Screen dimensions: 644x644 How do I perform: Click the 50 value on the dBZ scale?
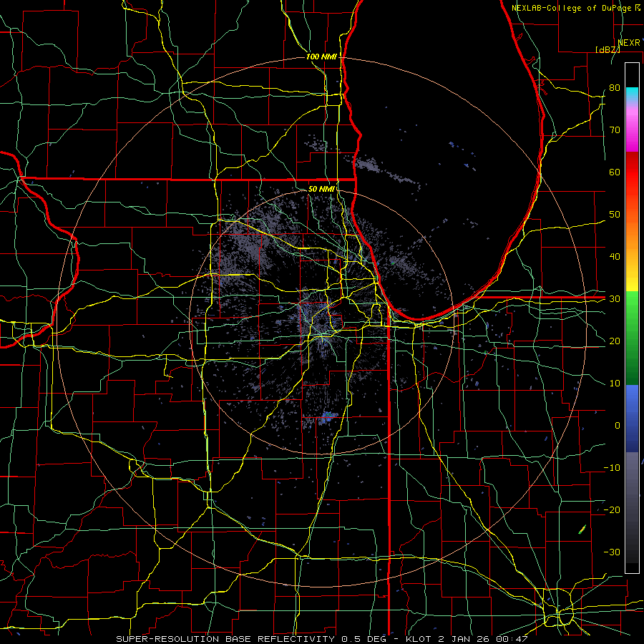click(615, 215)
